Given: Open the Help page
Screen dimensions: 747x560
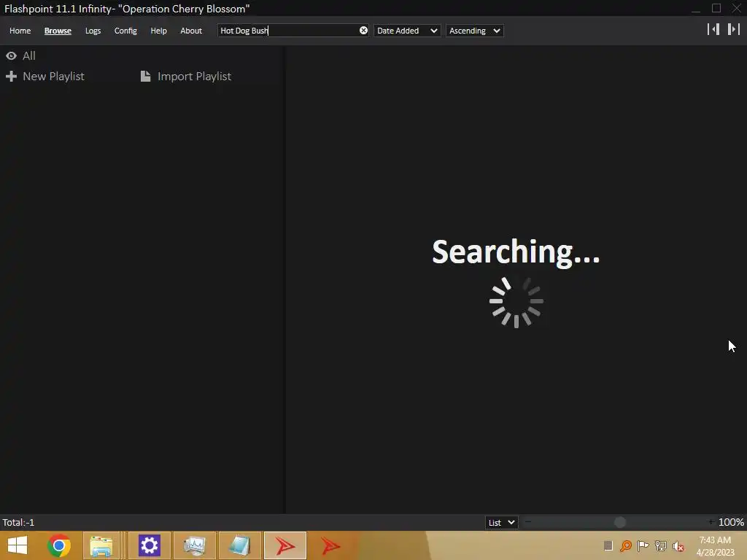Looking at the screenshot, I should (158, 31).
